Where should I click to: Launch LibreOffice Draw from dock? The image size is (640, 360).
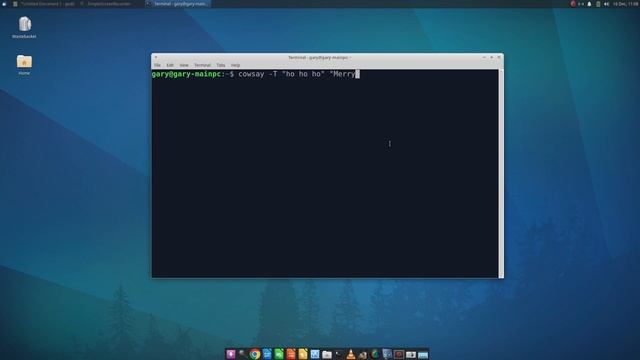click(303, 354)
